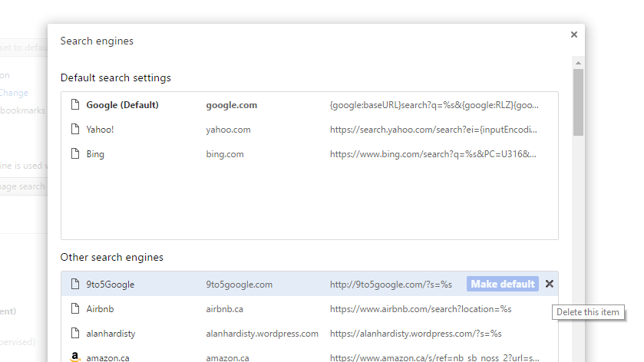This screenshot has width=644, height=362.
Task: Click the www.bing.com search URL field
Action: [433, 154]
